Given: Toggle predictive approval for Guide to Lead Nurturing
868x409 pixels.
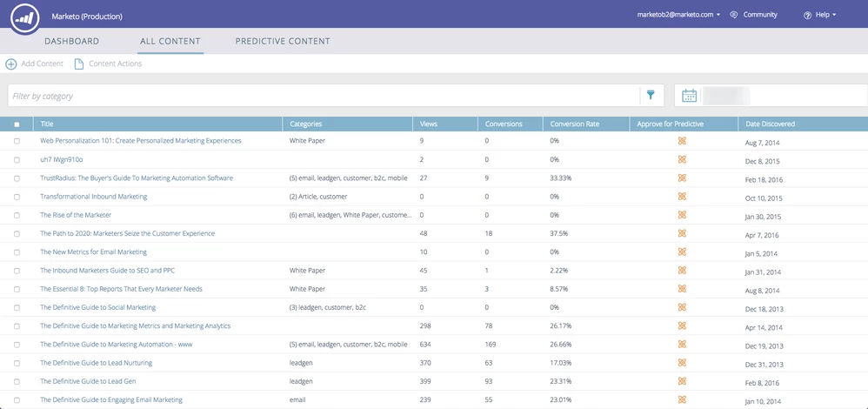Looking at the screenshot, I should [682, 363].
